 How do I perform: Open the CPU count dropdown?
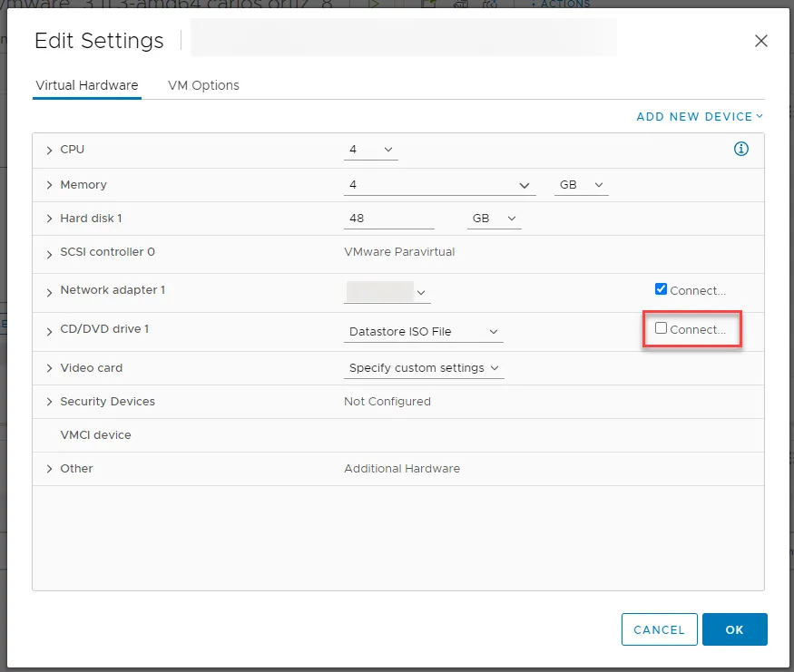[370, 150]
